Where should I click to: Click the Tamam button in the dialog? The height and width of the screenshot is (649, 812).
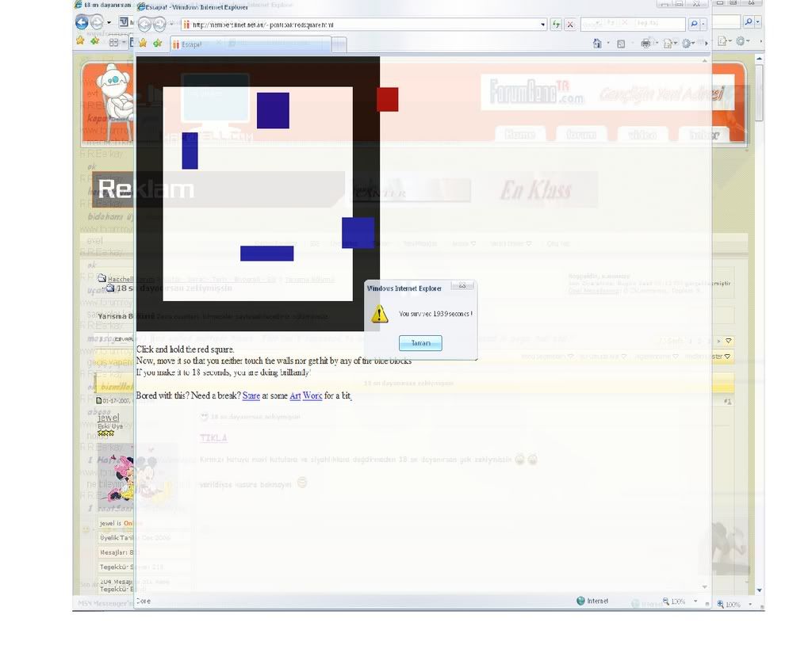pyautogui.click(x=420, y=343)
